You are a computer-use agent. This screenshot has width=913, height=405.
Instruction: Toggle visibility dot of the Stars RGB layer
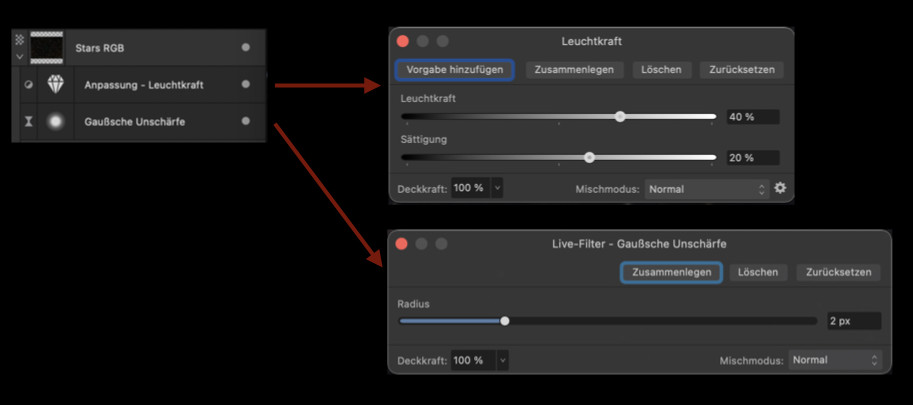246,47
